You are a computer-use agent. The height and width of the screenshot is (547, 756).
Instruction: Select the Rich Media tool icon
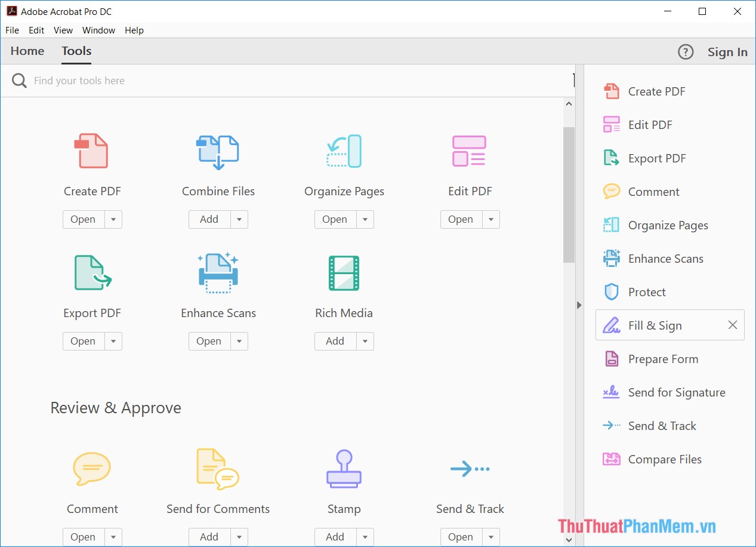pyautogui.click(x=344, y=272)
